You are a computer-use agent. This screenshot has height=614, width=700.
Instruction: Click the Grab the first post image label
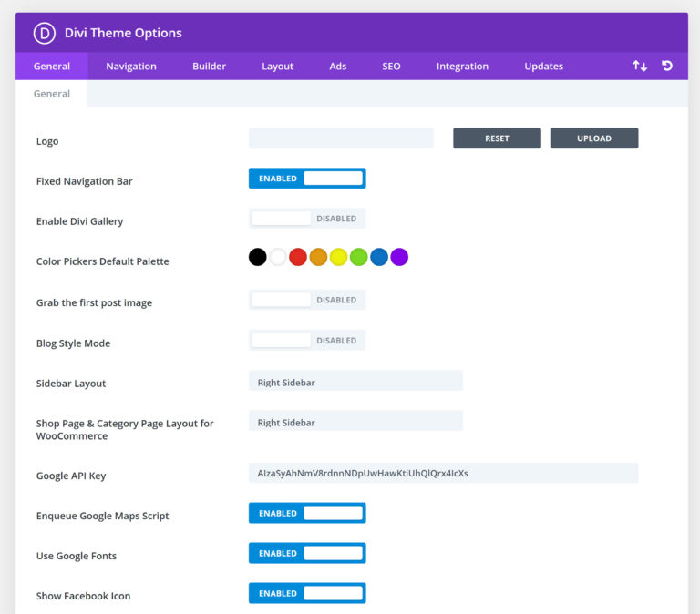[x=94, y=303]
